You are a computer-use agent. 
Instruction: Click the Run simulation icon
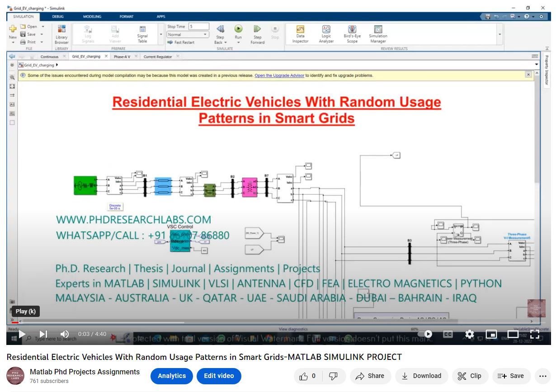238,29
